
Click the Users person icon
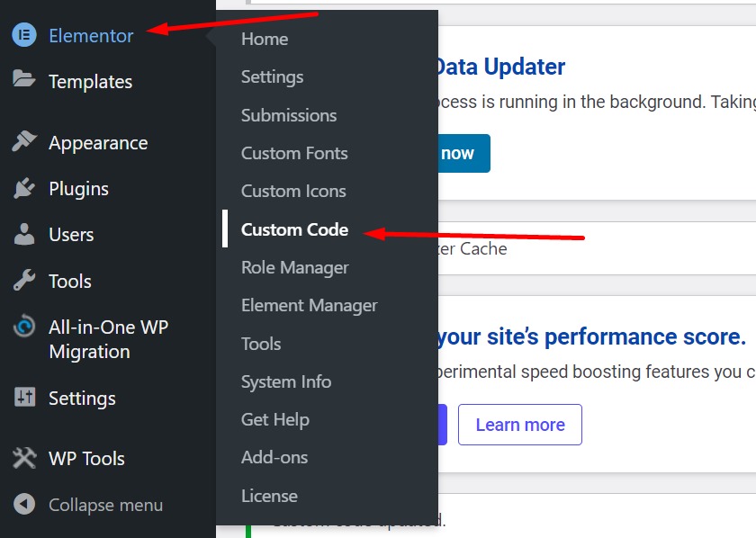24,234
